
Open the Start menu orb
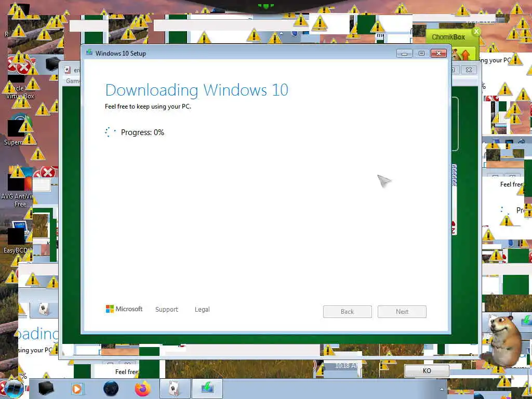(x=14, y=390)
